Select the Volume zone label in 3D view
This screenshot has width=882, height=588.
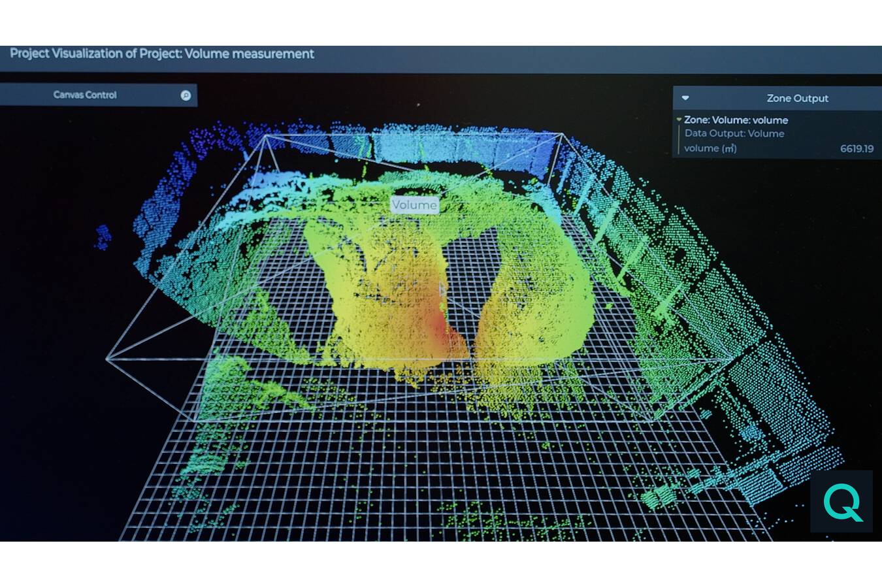tap(414, 204)
